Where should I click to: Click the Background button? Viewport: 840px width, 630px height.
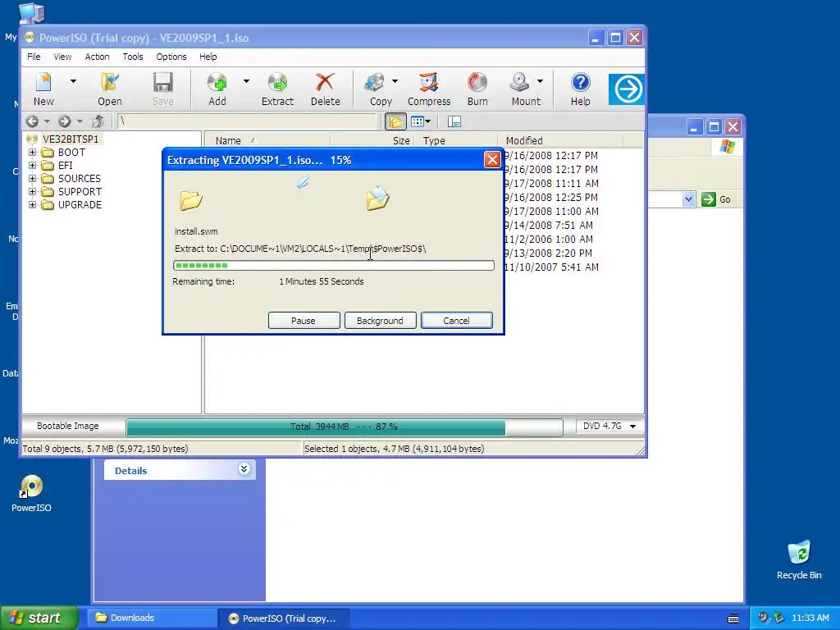pos(381,321)
